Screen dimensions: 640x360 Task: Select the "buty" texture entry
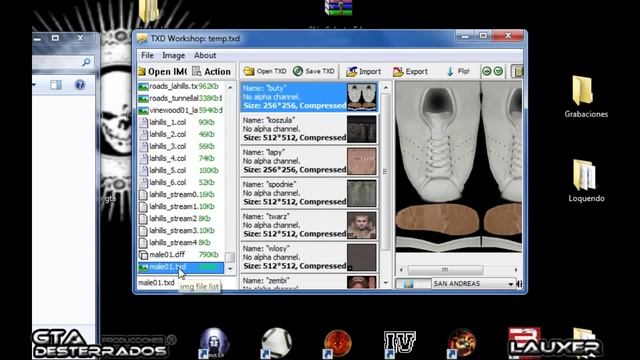coord(309,97)
